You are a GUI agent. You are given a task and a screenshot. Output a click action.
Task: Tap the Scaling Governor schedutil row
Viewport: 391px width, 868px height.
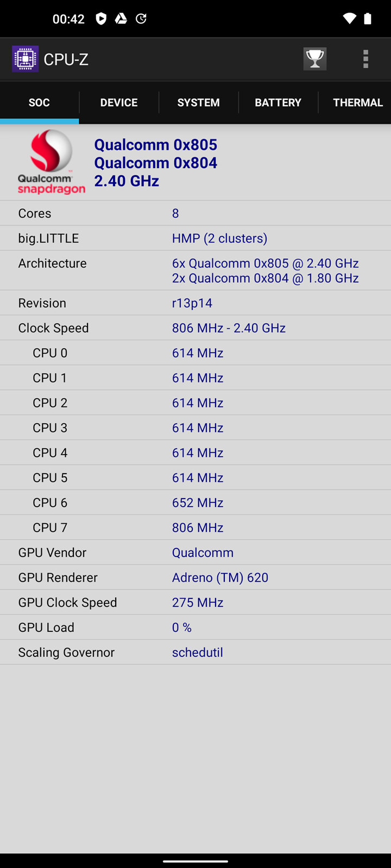point(195,652)
